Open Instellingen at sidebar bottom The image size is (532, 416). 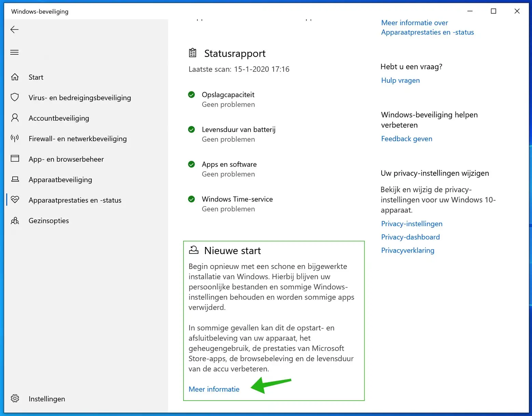(46, 399)
